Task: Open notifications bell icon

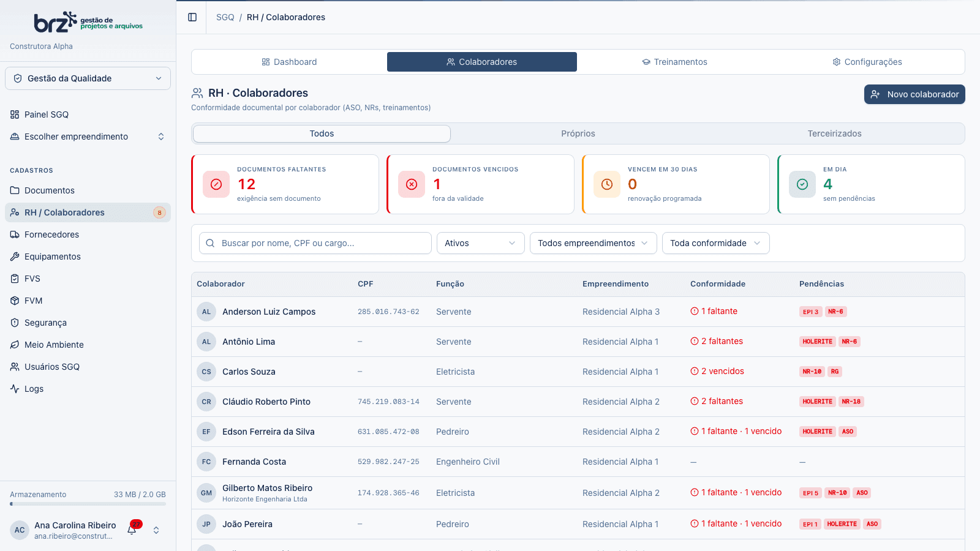Action: (x=132, y=530)
